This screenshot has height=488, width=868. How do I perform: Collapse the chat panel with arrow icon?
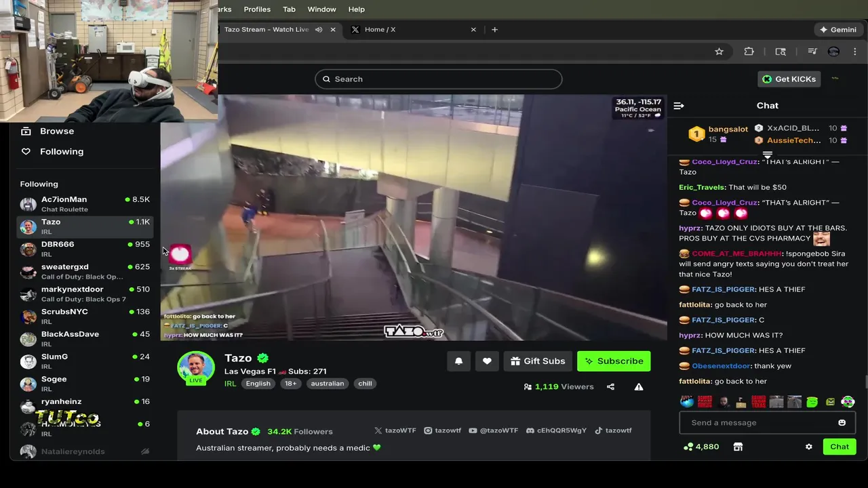pyautogui.click(x=678, y=106)
